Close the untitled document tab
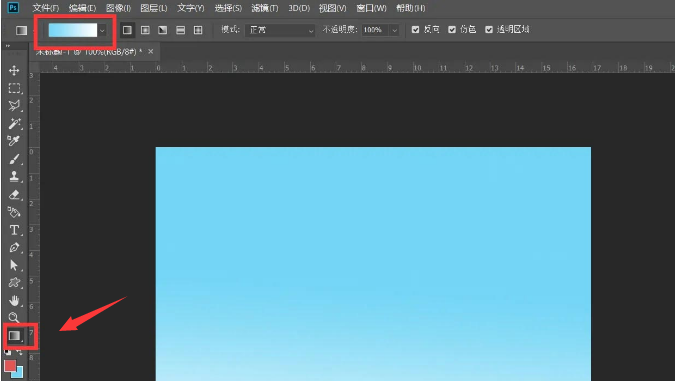 click(x=150, y=52)
